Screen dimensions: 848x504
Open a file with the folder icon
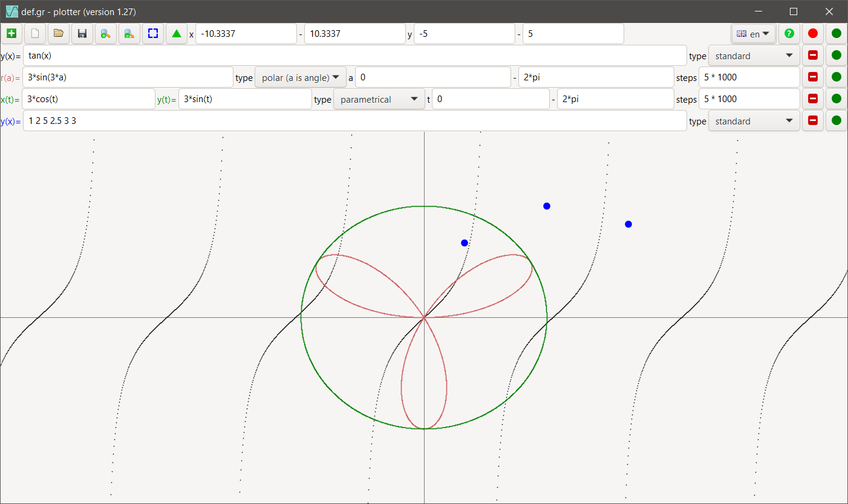tap(59, 34)
